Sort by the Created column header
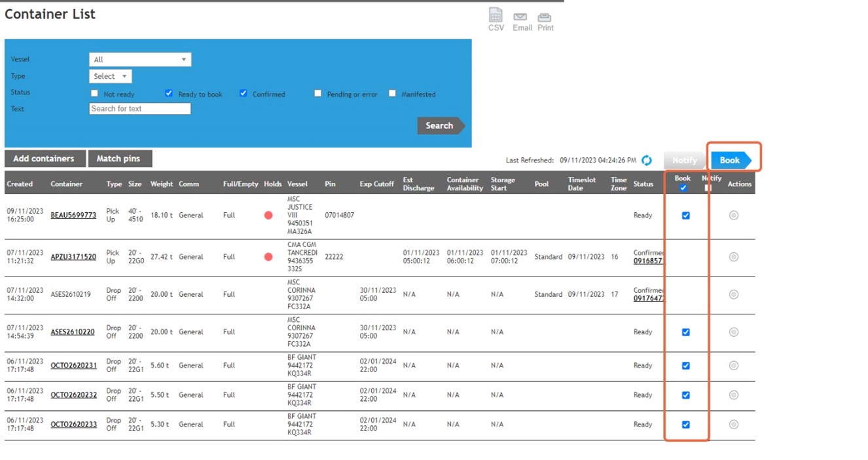This screenshot has width=868, height=460. point(20,184)
